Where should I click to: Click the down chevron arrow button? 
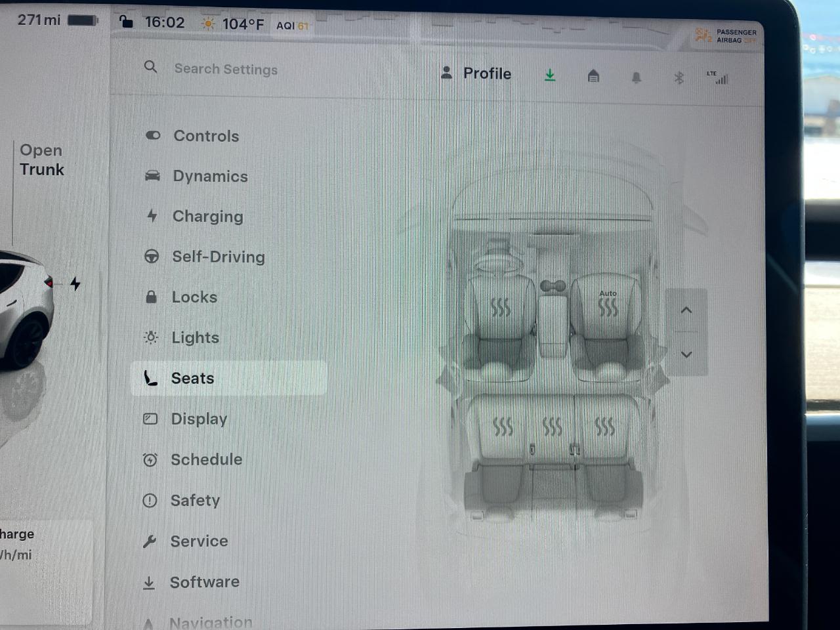[686, 354]
